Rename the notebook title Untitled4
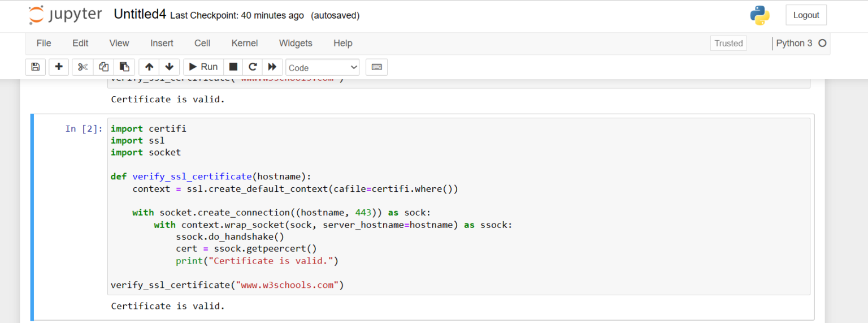Screen dimensions: 868x323 pyautogui.click(x=140, y=15)
